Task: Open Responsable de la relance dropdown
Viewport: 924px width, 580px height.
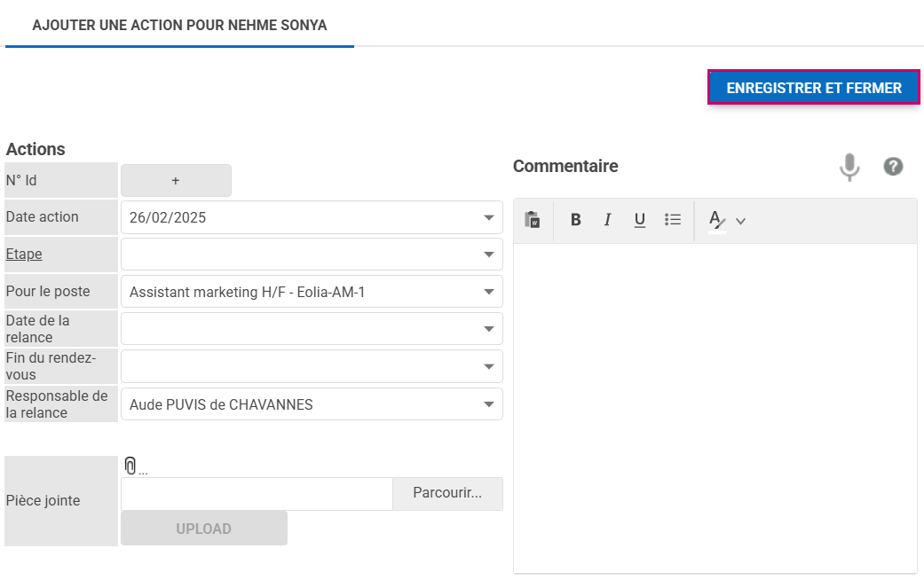Action: [488, 404]
